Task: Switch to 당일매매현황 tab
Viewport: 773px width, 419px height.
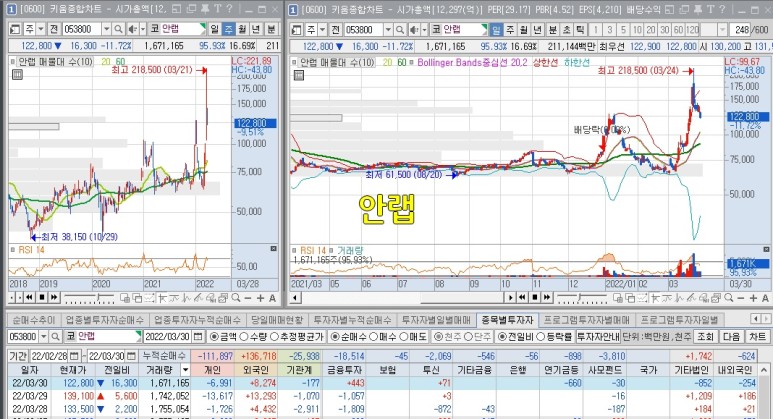Action: (277, 320)
